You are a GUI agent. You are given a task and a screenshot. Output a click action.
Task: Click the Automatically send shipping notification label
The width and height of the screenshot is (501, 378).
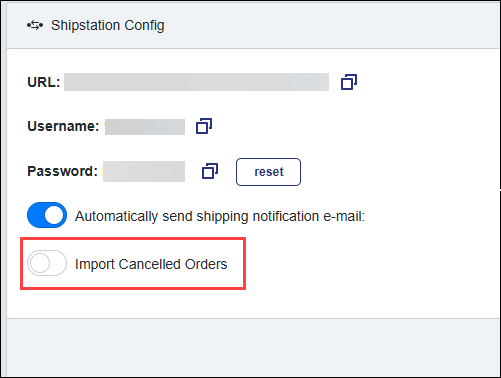tap(220, 216)
